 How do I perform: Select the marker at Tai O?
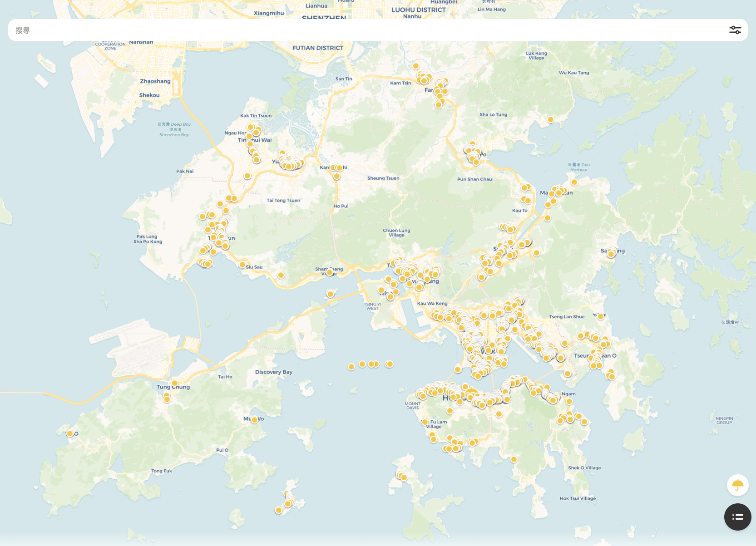(70, 434)
